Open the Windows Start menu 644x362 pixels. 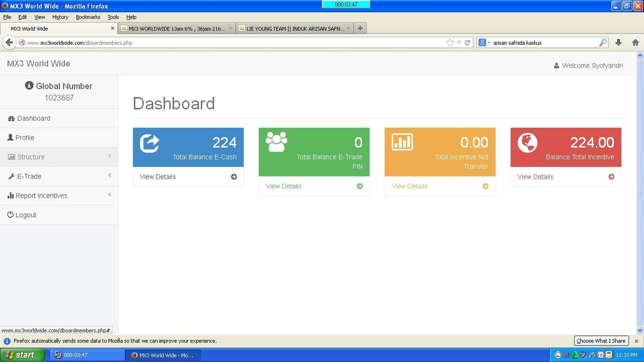coord(23,355)
